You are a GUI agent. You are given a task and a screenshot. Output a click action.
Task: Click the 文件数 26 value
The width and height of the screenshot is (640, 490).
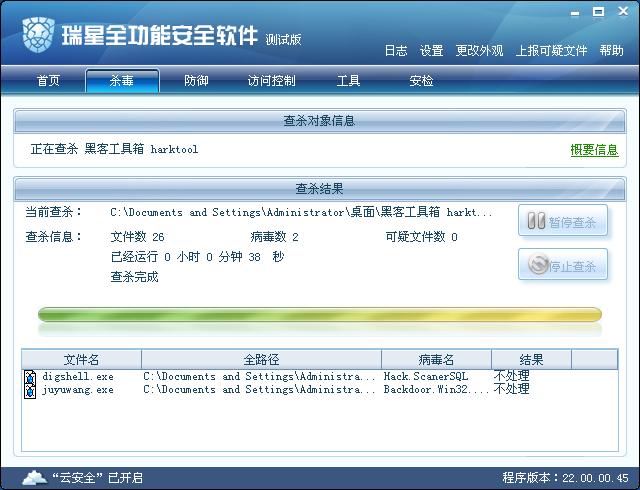point(137,237)
